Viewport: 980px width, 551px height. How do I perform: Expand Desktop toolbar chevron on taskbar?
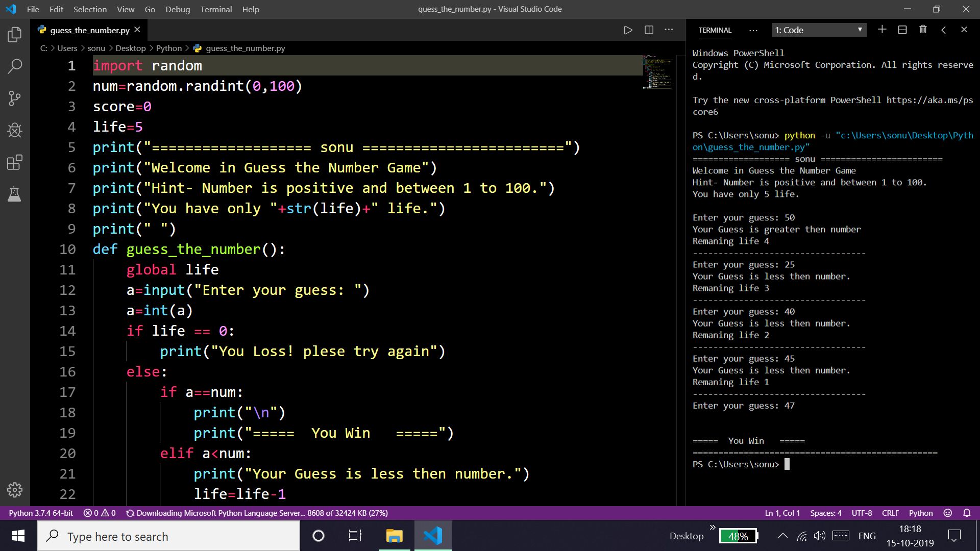tap(713, 528)
